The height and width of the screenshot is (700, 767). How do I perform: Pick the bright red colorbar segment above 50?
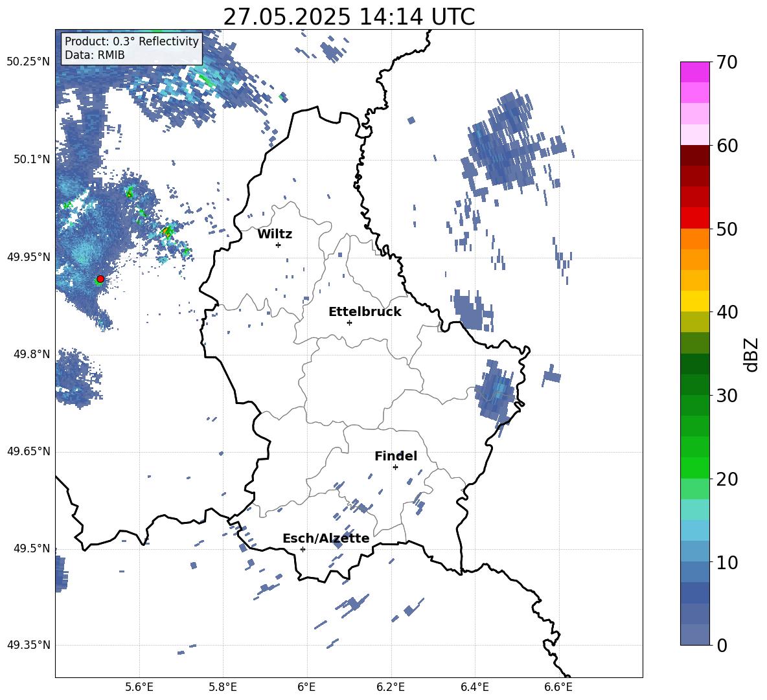(694, 218)
